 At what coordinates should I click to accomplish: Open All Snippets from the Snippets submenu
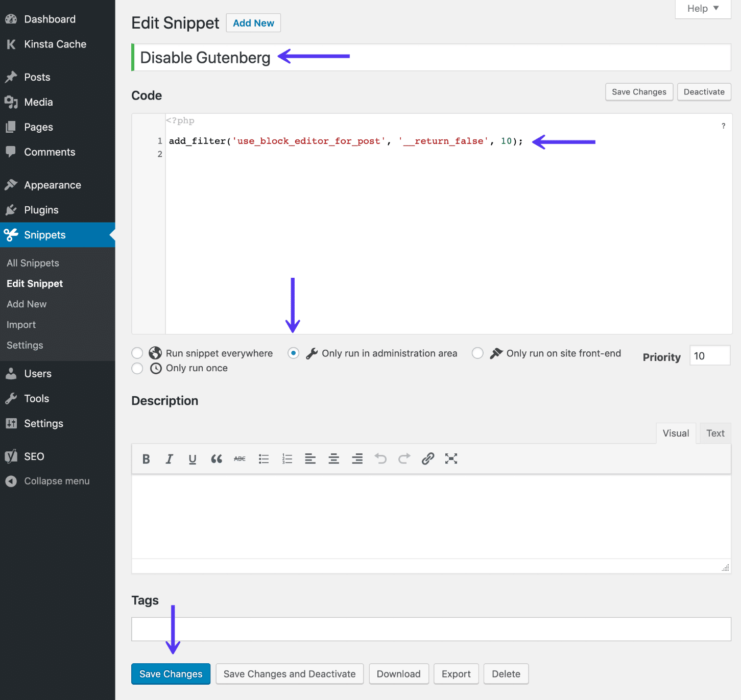coord(32,263)
